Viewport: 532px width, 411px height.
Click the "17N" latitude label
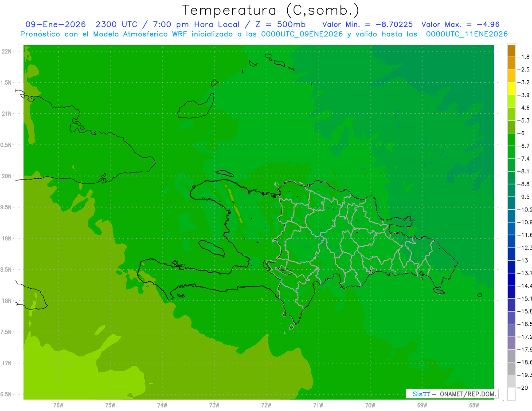[7, 363]
